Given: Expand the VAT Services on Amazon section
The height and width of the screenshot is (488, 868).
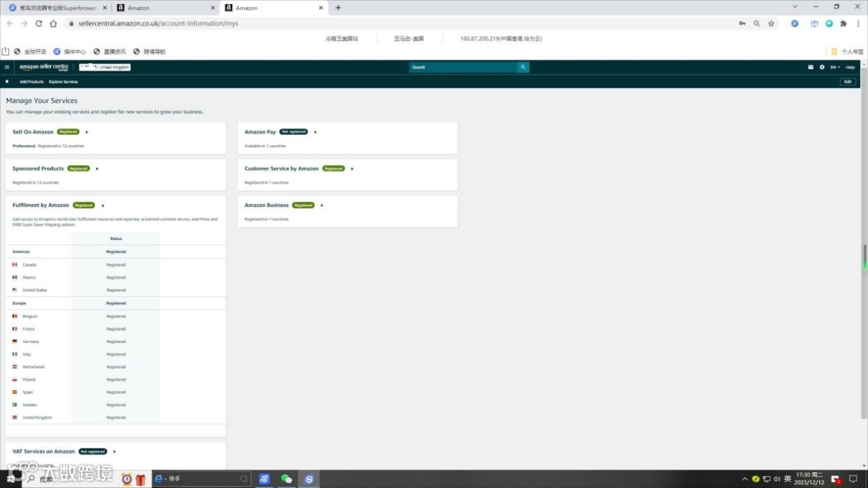Looking at the screenshot, I should click(x=114, y=452).
